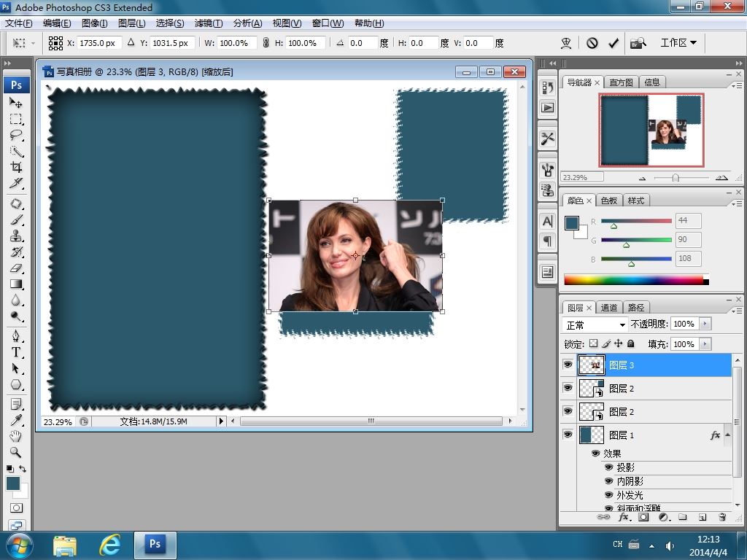The height and width of the screenshot is (560, 747).
Task: Select the Eraser tool
Action: click(x=16, y=268)
